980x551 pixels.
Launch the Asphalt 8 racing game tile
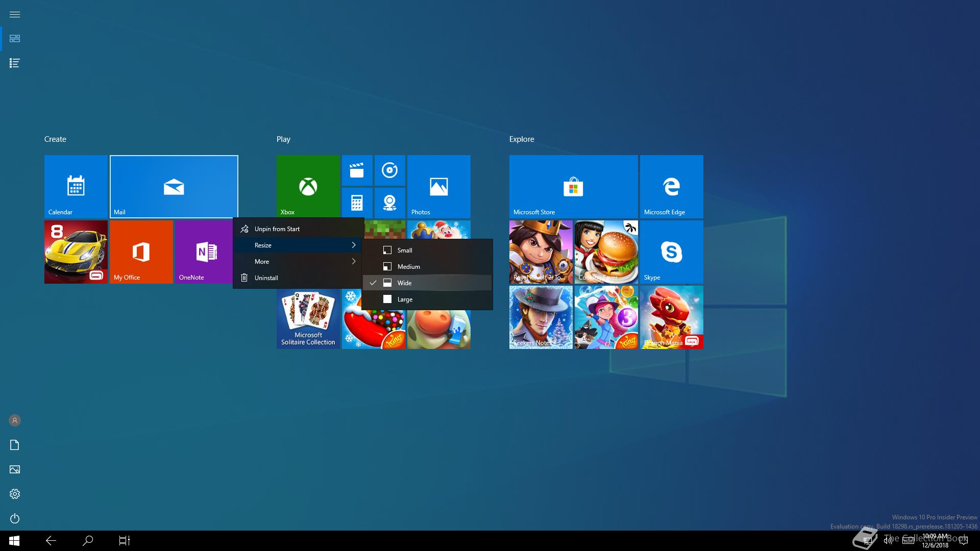point(76,252)
